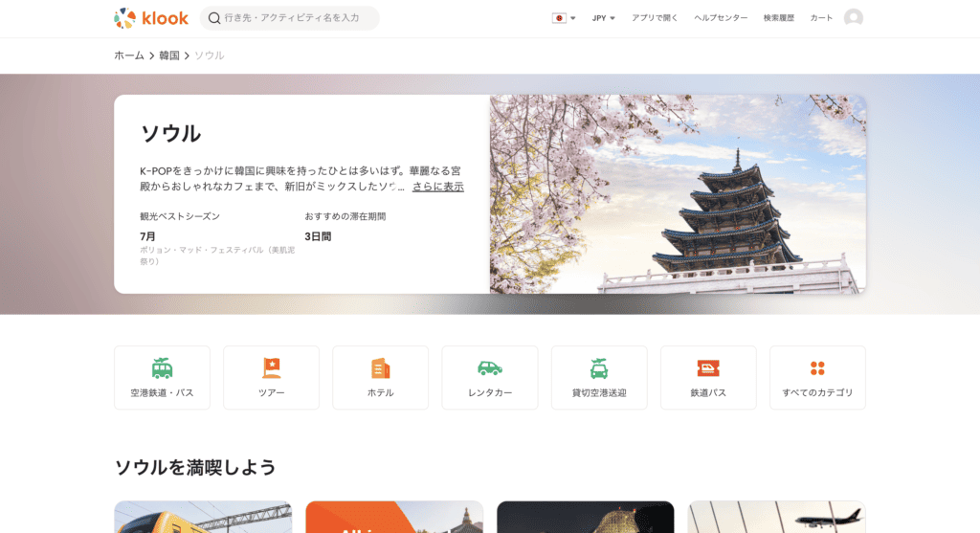The height and width of the screenshot is (533, 980).
Task: Expand description with さらに表示
Action: 437,187
